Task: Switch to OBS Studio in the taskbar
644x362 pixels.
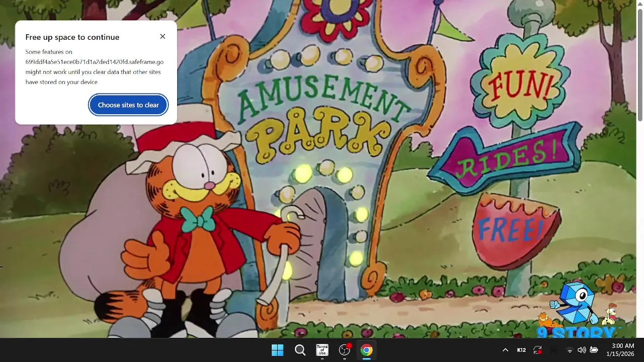Action: pos(345,350)
